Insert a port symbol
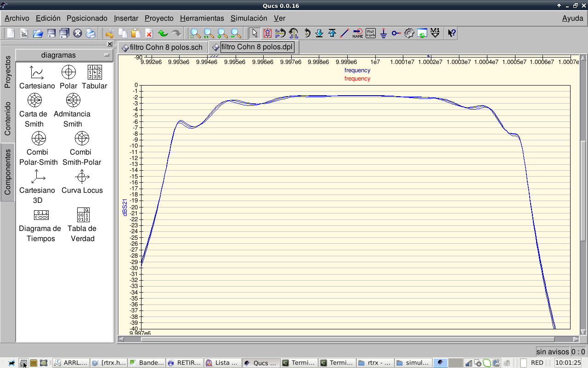 click(396, 33)
